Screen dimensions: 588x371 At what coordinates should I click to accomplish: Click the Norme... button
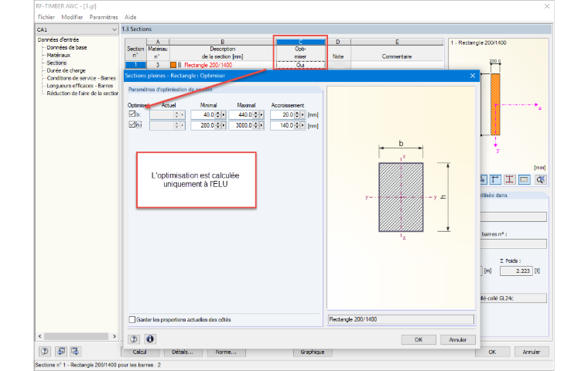226,352
